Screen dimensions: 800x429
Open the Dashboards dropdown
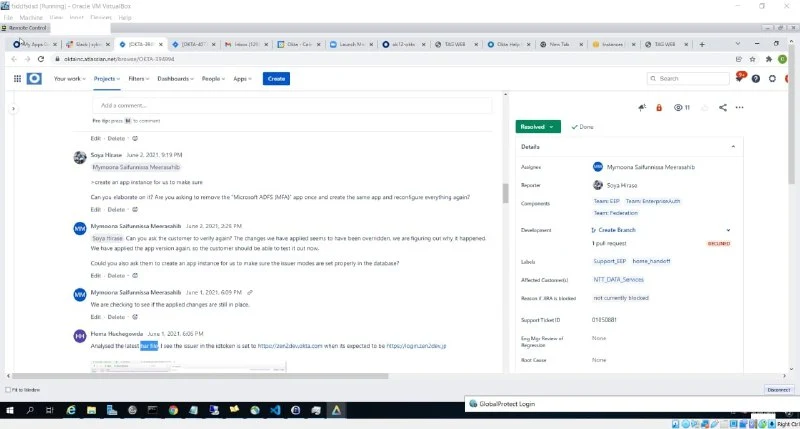click(176, 79)
